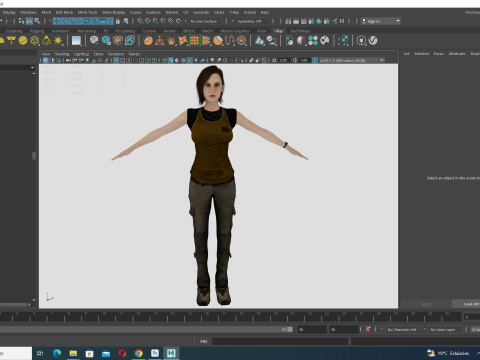
Task: Open the No Live Surface field
Action: pos(206,21)
